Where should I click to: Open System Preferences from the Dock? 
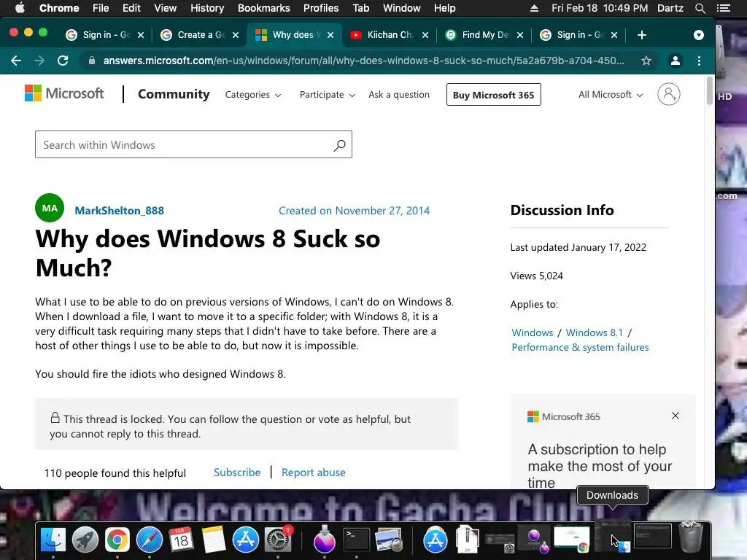[x=278, y=540]
